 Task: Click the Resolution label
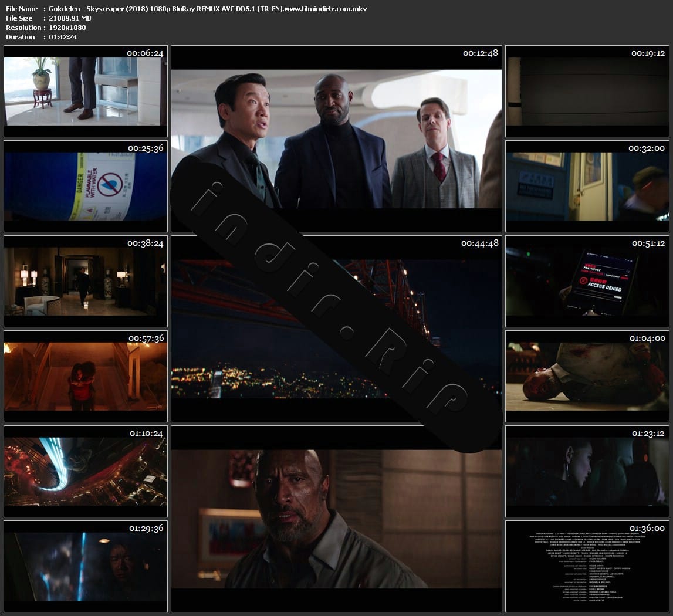click(x=23, y=28)
